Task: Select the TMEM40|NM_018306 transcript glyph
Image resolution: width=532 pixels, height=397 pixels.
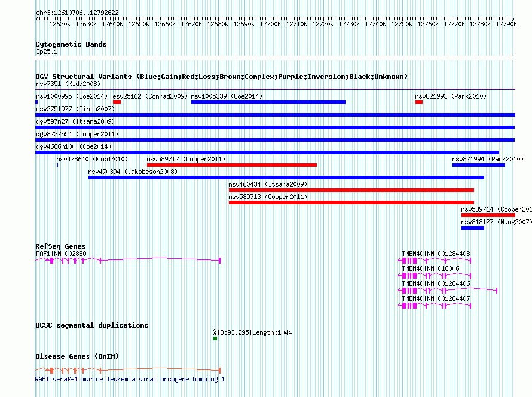Action: (x=435, y=276)
